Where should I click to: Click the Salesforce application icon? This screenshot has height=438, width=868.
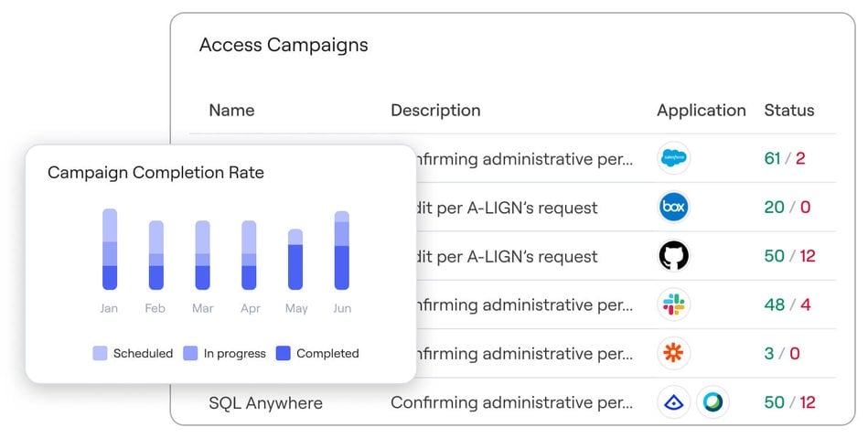[673, 158]
